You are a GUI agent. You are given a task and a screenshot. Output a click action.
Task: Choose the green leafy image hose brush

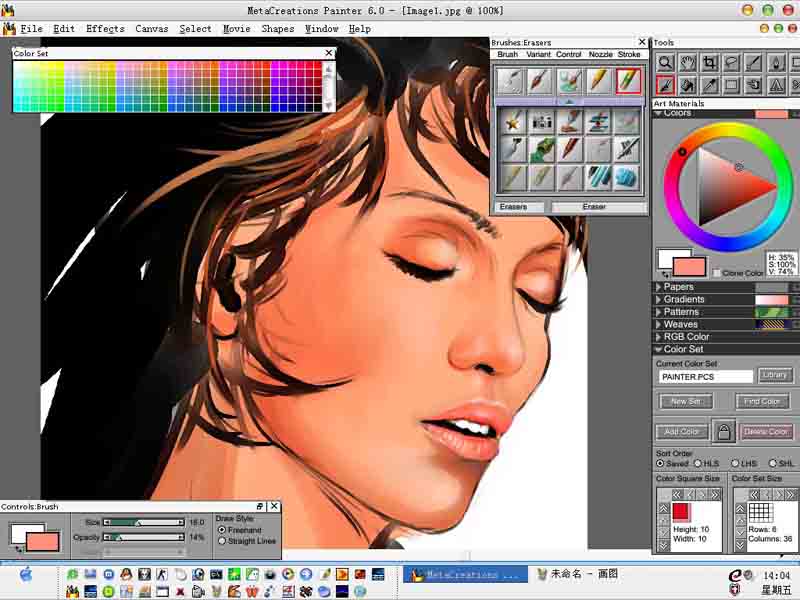[541, 150]
